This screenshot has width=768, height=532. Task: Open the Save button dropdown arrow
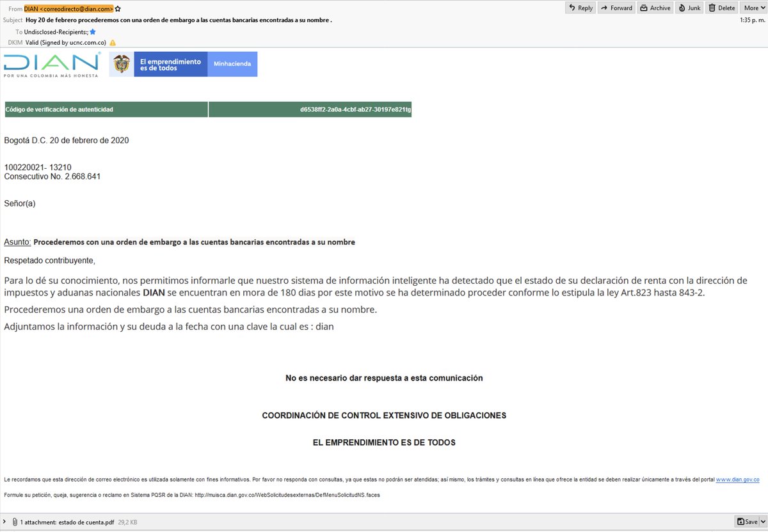coord(762,522)
